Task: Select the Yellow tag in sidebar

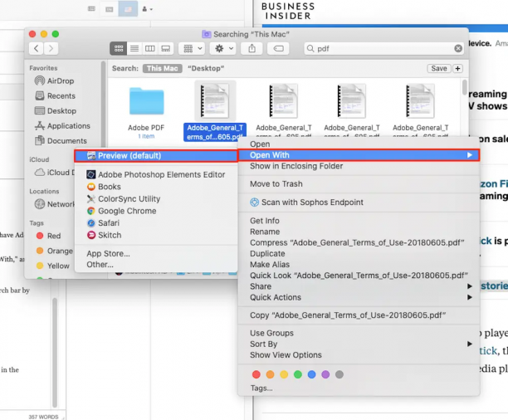Action: coord(53,266)
